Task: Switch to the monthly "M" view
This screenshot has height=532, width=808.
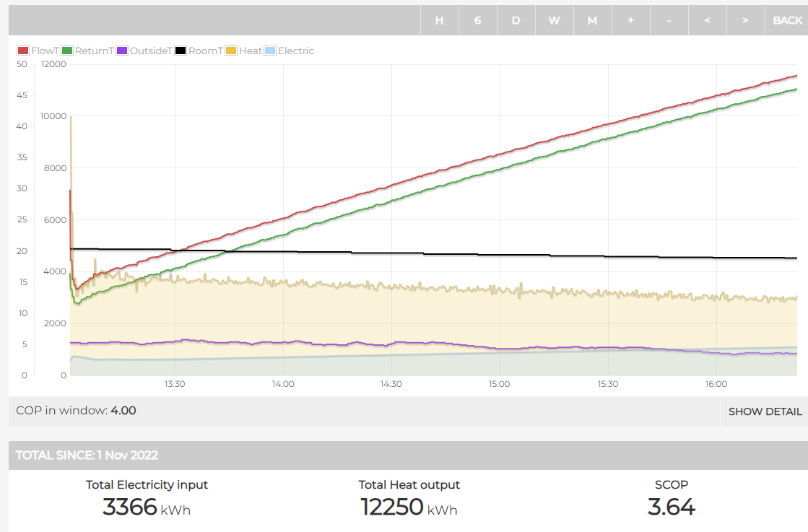Action: click(592, 20)
